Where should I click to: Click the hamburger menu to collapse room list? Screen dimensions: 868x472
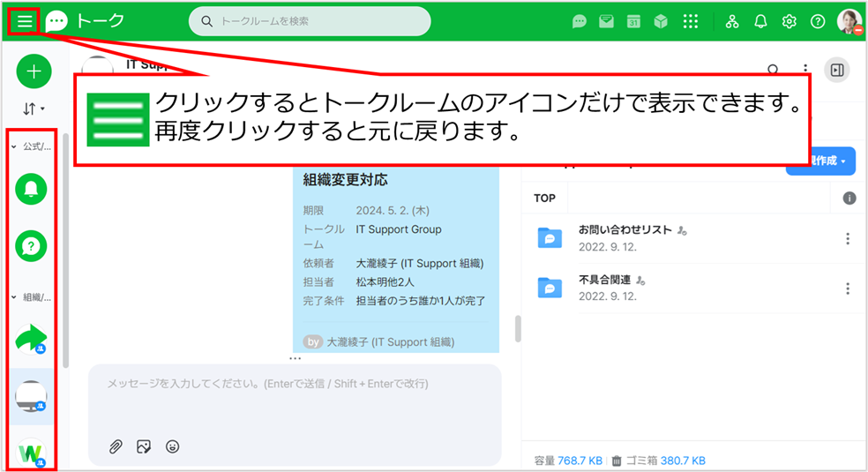point(25,21)
